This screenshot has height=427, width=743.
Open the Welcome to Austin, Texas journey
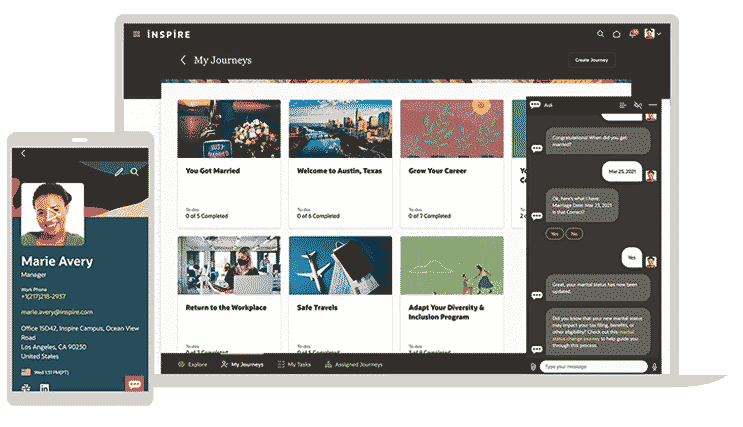(x=340, y=164)
